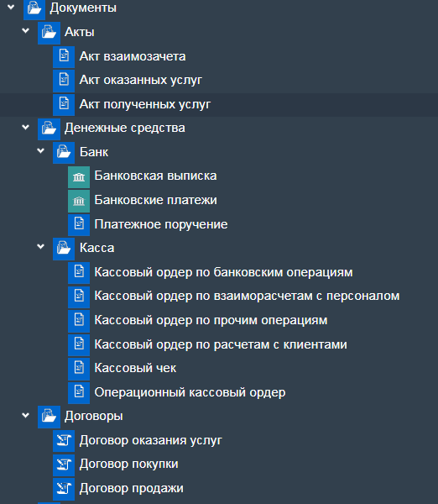Image resolution: width=438 pixels, height=504 pixels.
Task: Collapse the Акты branch
Action: [x=26, y=31]
